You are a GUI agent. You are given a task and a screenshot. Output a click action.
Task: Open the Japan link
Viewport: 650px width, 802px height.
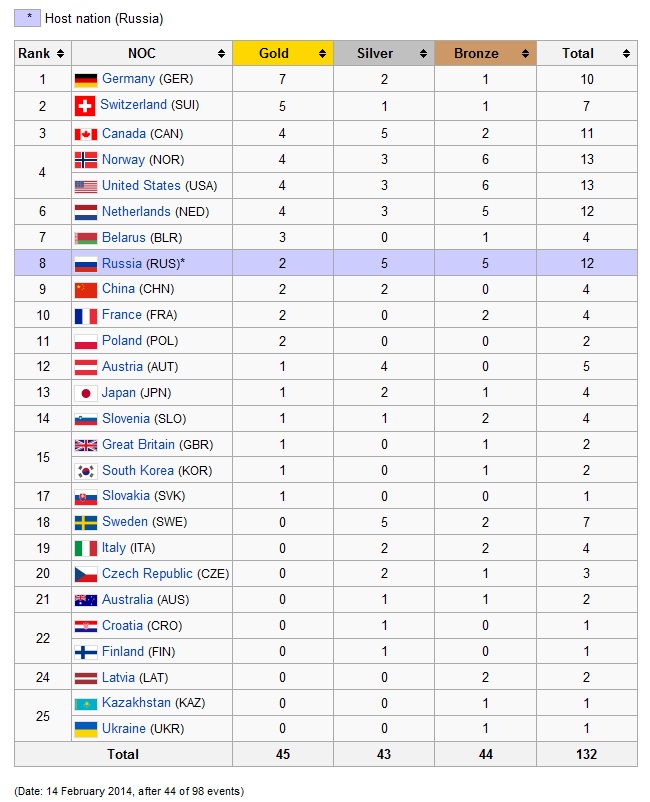click(x=119, y=392)
